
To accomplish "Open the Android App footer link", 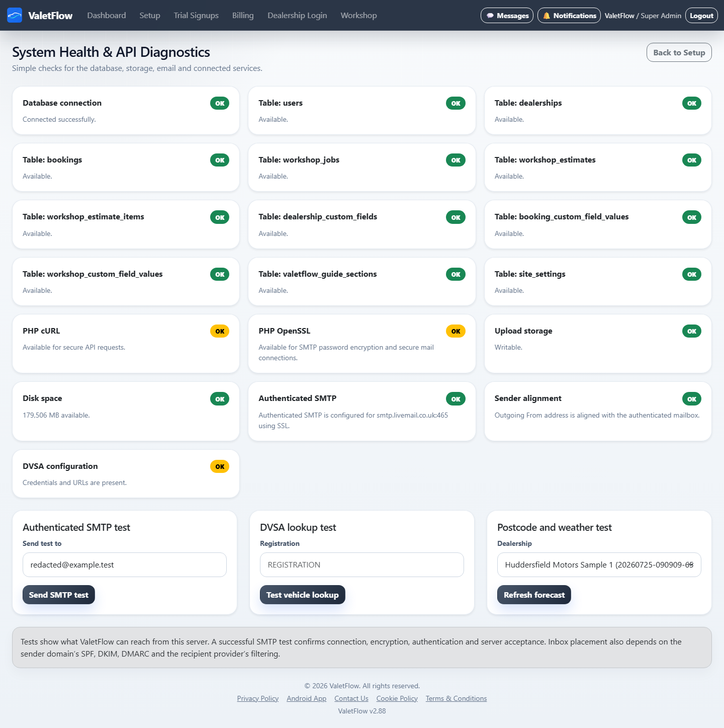I will coord(307,698).
